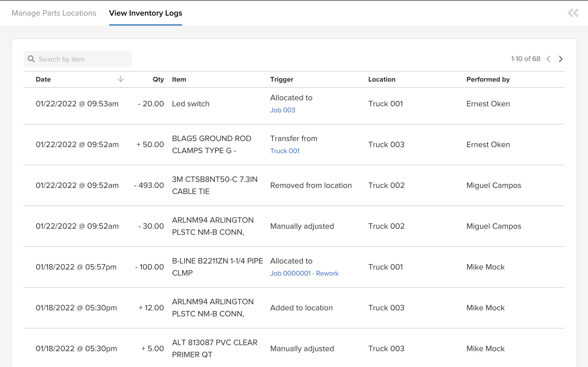Open Job 0000001 - Rework link
Viewport: 588px width, 367px height.
click(x=304, y=273)
